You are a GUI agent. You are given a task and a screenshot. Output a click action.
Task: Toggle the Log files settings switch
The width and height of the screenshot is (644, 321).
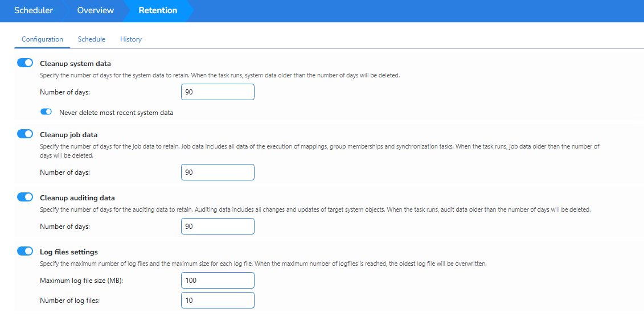(x=25, y=252)
